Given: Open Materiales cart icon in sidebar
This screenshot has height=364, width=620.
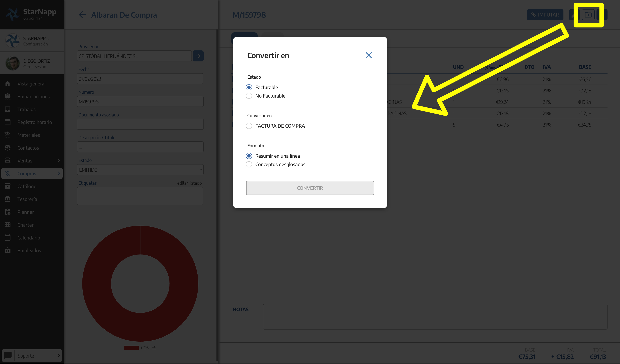Looking at the screenshot, I should pos(8,135).
